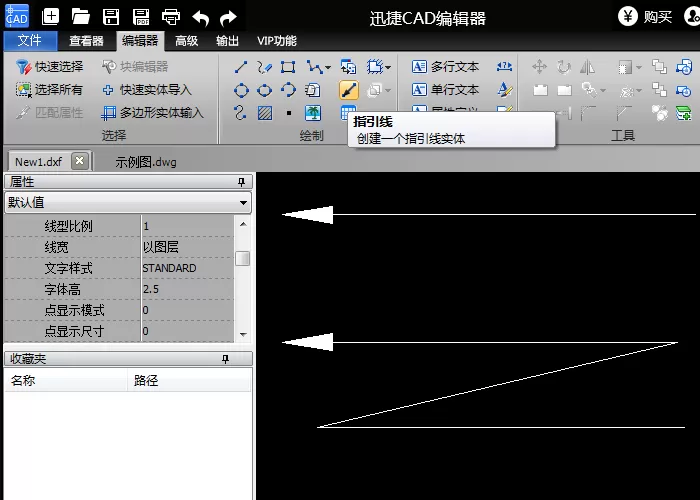Pin the 收藏夹 favorites panel
Image resolution: width=700 pixels, height=500 pixels.
pyautogui.click(x=225, y=359)
